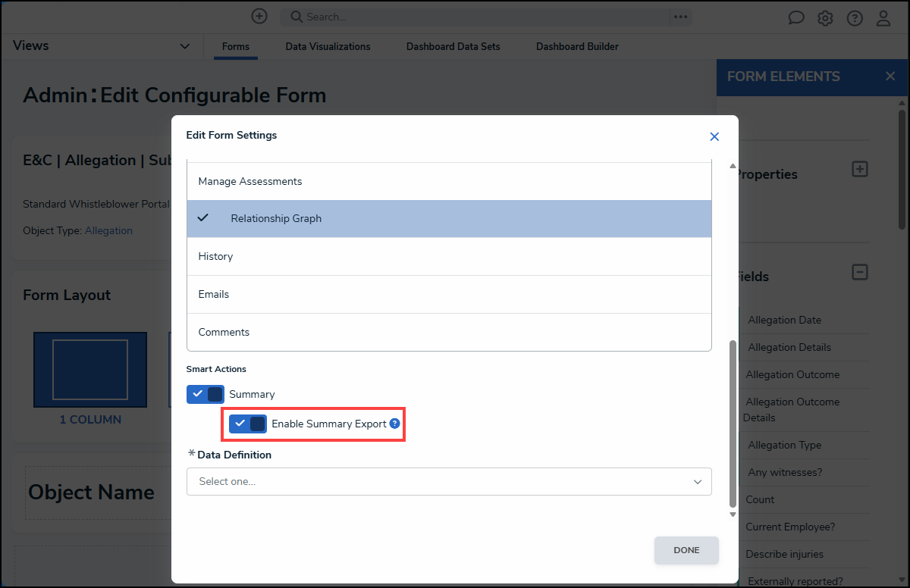Viewport: 910px width, 588px height.
Task: Disable the Summary toggle
Action: pyautogui.click(x=204, y=394)
